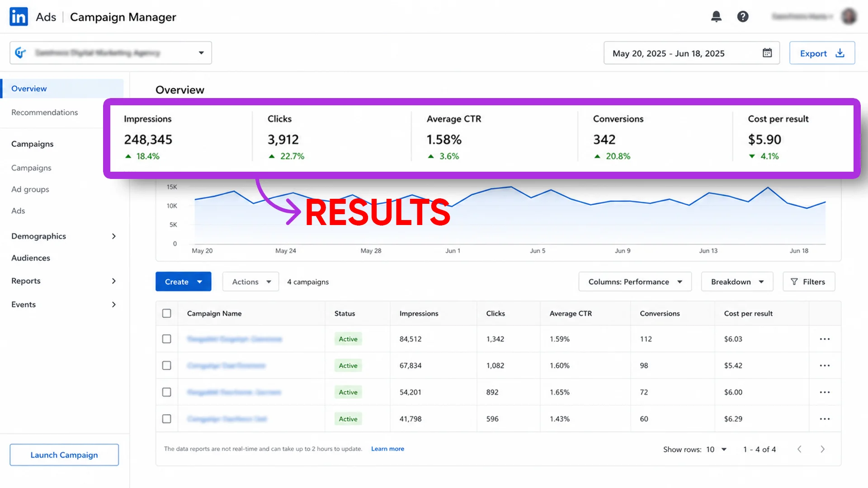Check the campaign row with 1,082 clicks

point(167,366)
